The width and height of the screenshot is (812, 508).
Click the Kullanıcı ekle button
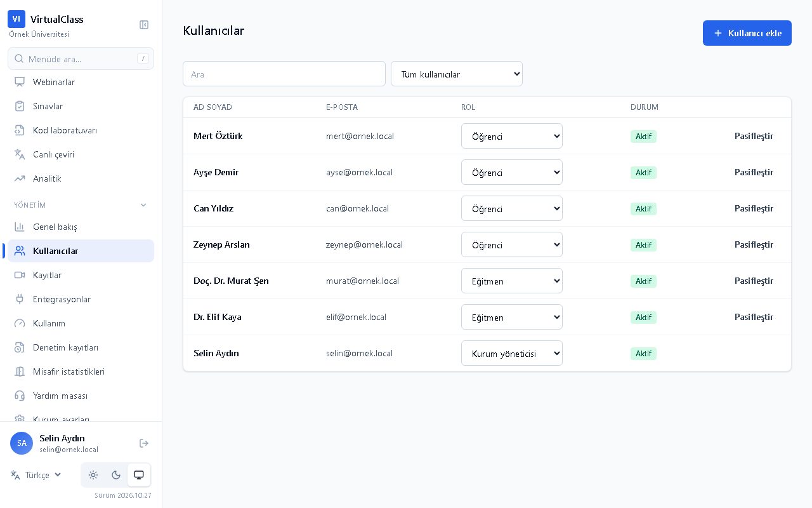point(747,33)
